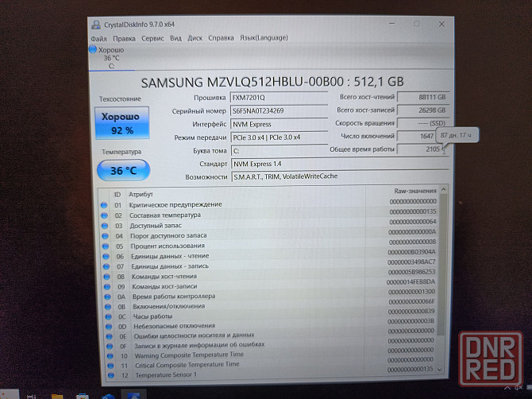Click the Raw-значения column header
532x399 pixels.
coord(415,191)
